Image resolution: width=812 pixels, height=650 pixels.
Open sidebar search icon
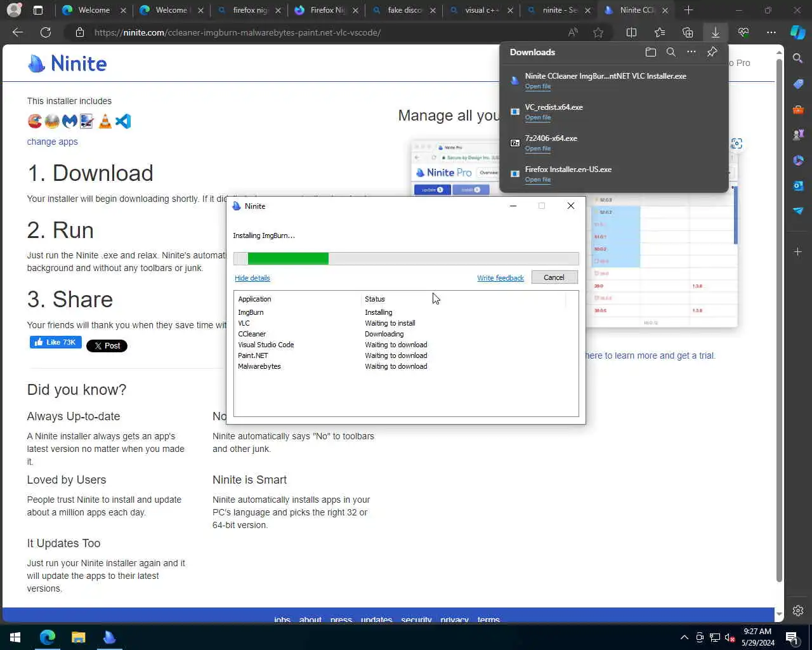[x=798, y=58]
